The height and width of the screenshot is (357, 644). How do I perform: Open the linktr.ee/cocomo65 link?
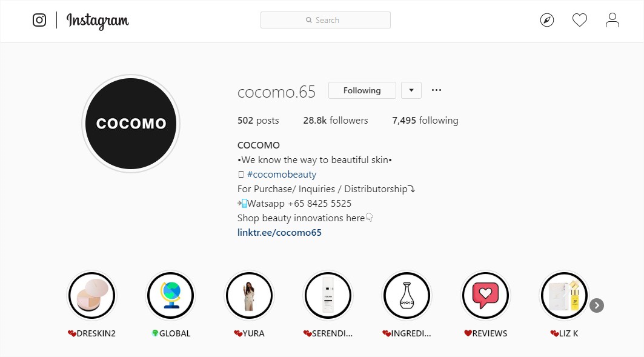(x=279, y=233)
